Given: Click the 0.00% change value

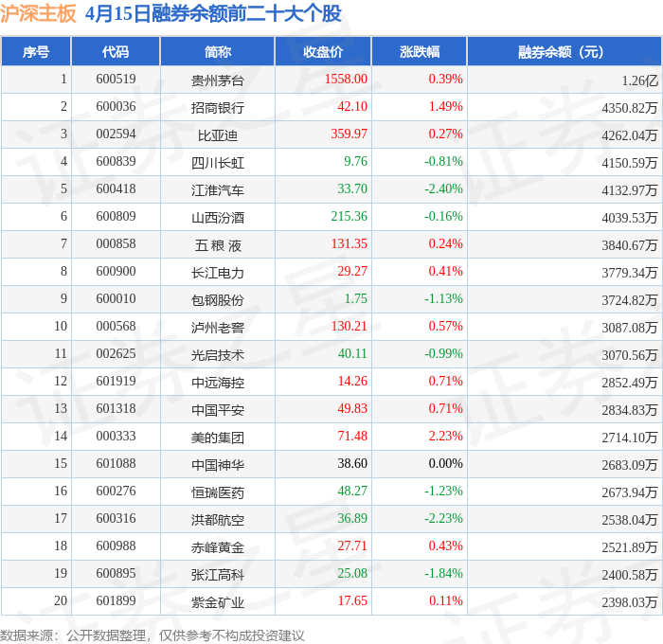Looking at the screenshot, I should 446,464.
